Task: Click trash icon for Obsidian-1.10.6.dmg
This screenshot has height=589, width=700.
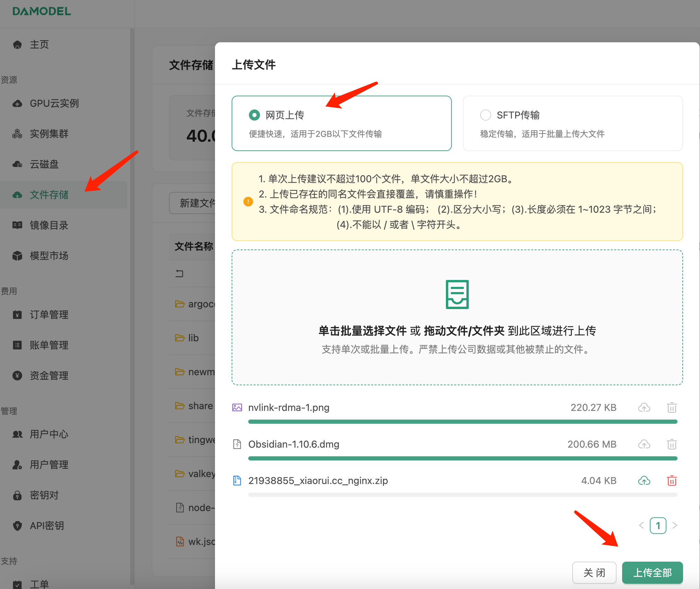Action: point(672,444)
